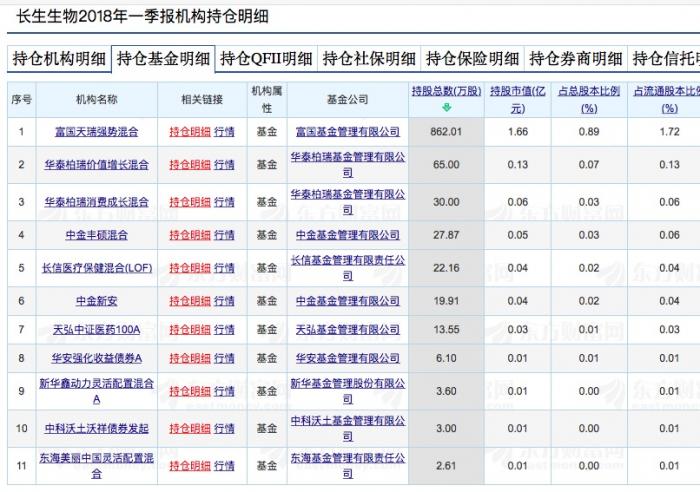Viewport: 700px width, 492px height.
Task: Open fund 富国天瑞强势混合
Action: 96,132
